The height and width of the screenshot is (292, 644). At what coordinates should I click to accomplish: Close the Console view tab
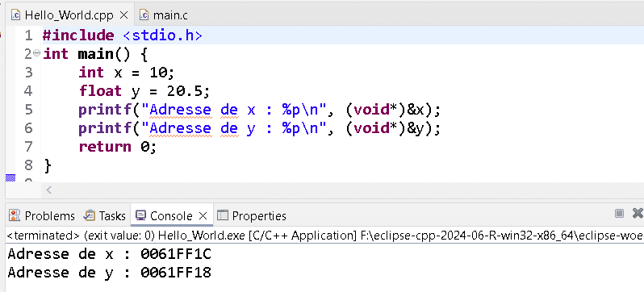(x=203, y=215)
